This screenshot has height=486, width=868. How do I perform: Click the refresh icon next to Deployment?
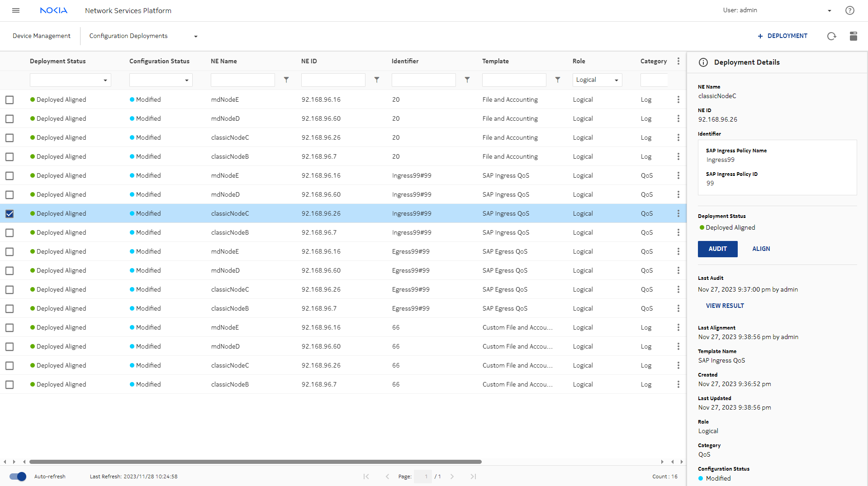pyautogui.click(x=831, y=36)
